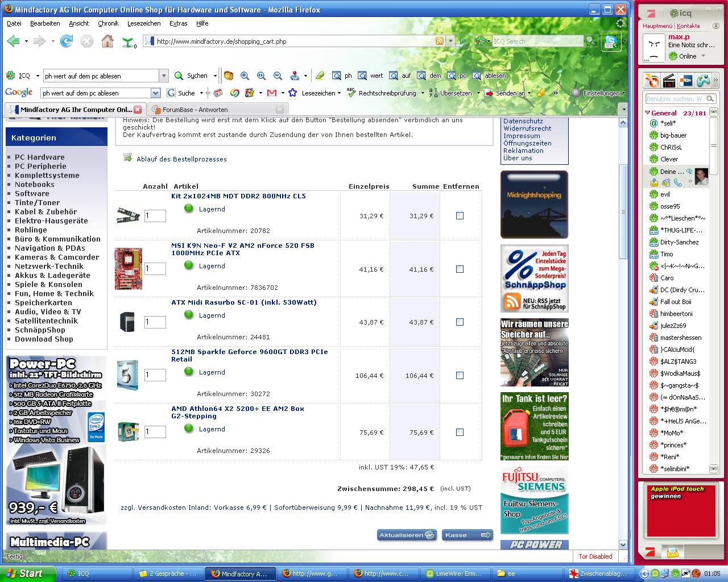Open the Lesezeichen menu in the menu bar
This screenshot has height=582, width=728.
(144, 23)
